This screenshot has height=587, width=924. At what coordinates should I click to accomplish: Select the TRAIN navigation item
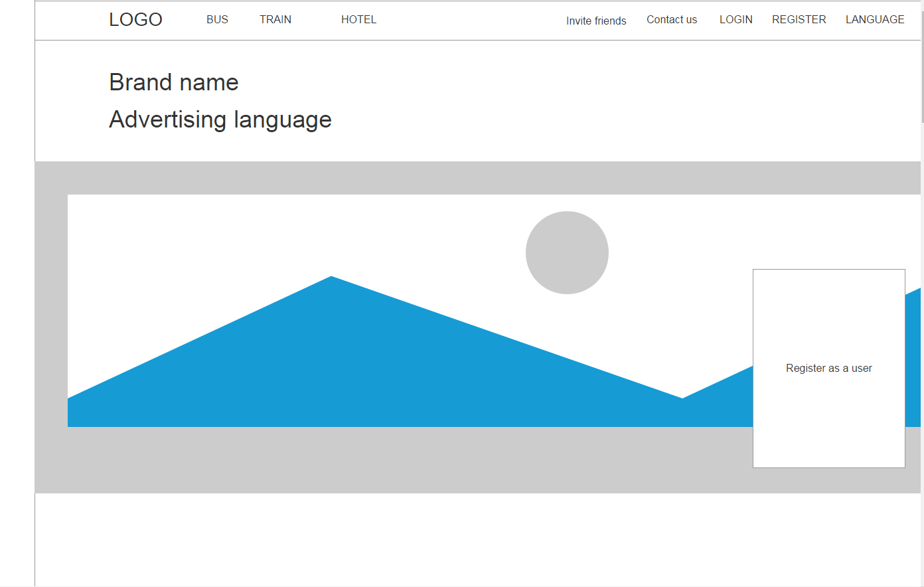[x=275, y=20]
